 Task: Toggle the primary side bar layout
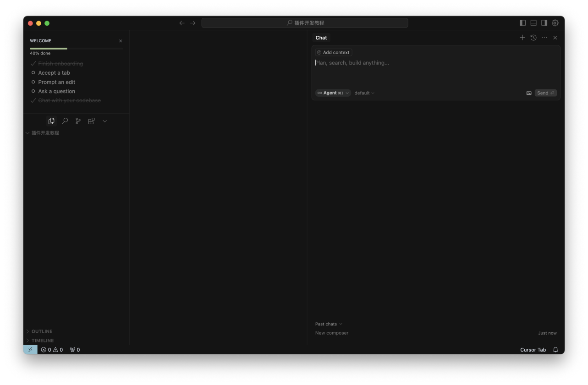(x=522, y=23)
